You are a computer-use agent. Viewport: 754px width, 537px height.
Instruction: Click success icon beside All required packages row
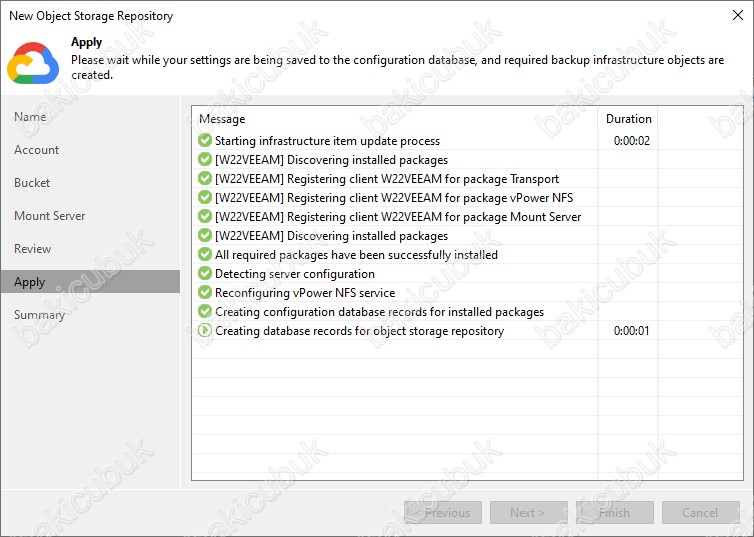(x=205, y=254)
